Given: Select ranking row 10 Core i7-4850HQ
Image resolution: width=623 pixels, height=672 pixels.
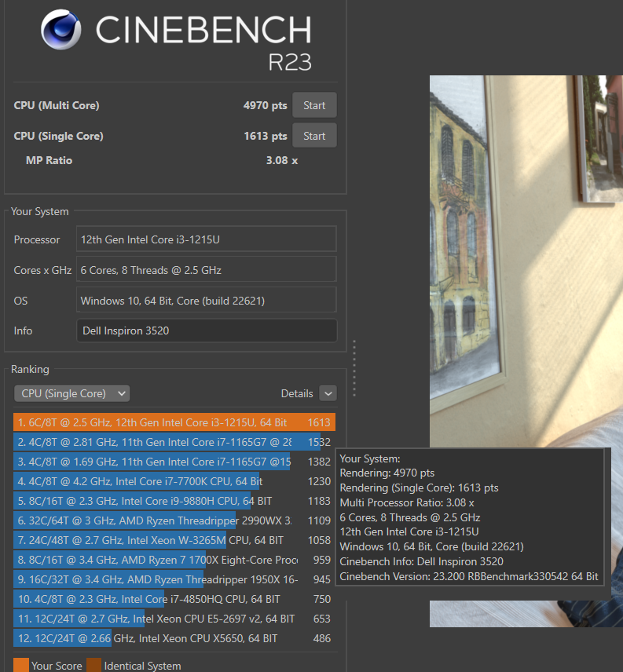Looking at the screenshot, I should pos(174,599).
